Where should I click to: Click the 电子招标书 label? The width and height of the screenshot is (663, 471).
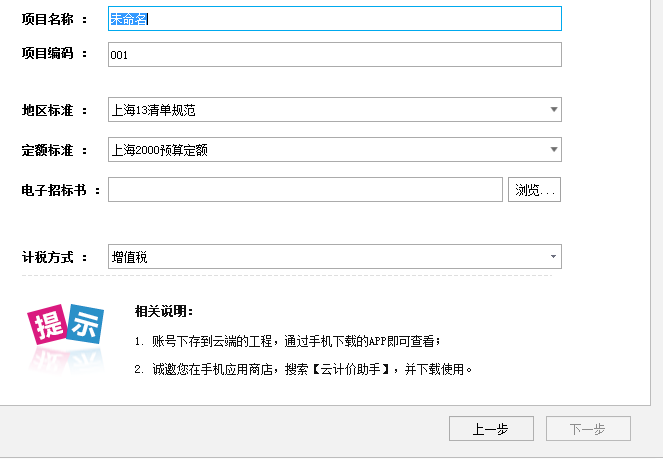point(54,190)
